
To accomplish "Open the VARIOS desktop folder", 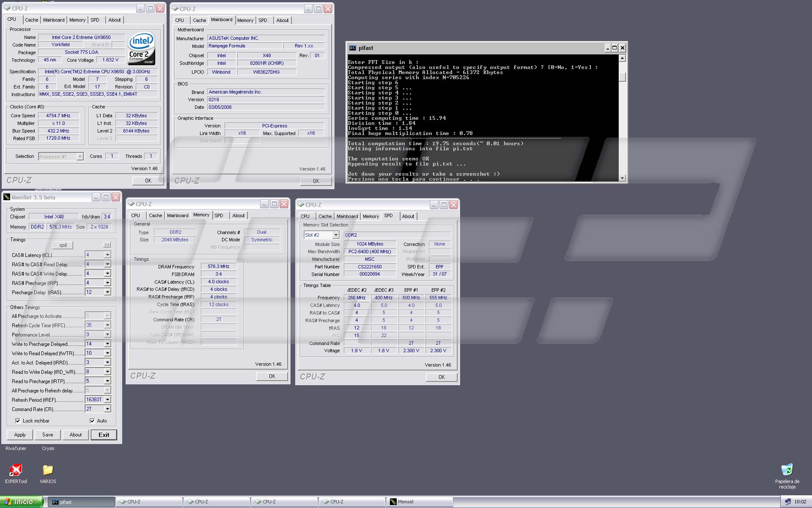I will point(48,470).
